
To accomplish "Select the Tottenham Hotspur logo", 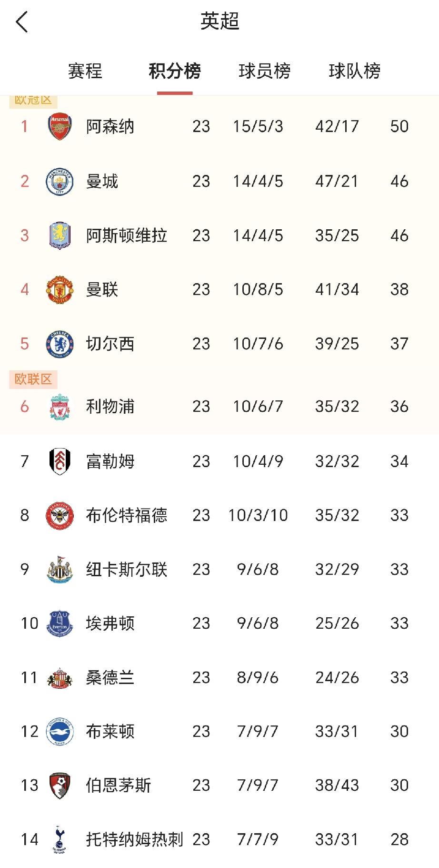I will (60, 839).
